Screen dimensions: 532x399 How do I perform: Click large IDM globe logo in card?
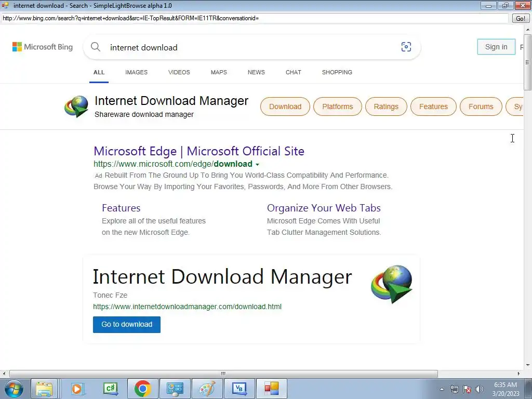point(392,284)
